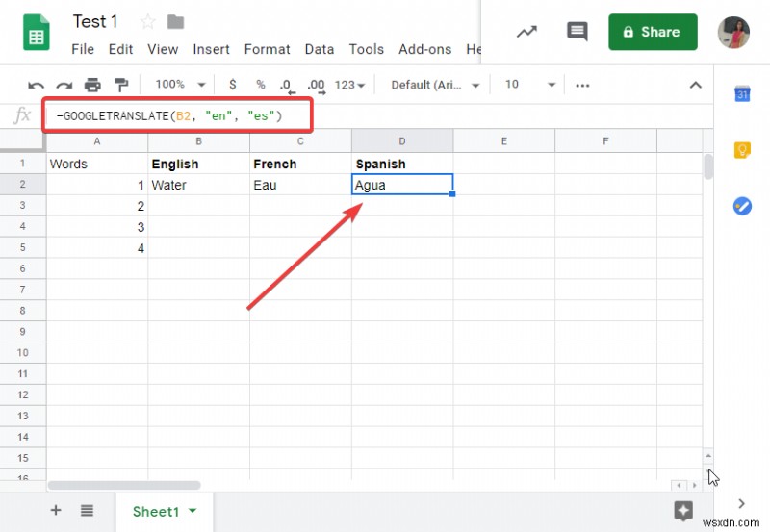The image size is (770, 532).
Task: Open the comment history icon
Action: pos(577,32)
